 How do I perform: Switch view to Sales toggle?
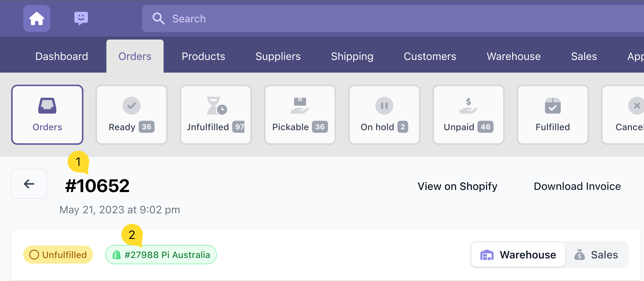(596, 255)
